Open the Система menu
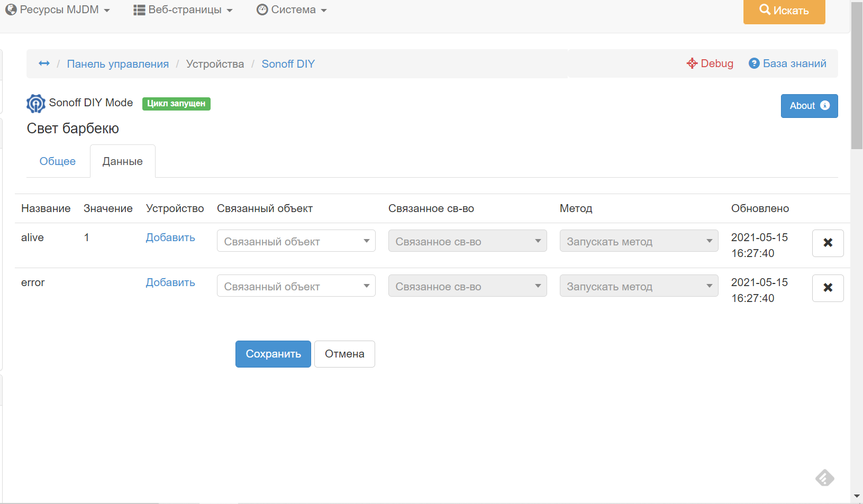 [292, 10]
